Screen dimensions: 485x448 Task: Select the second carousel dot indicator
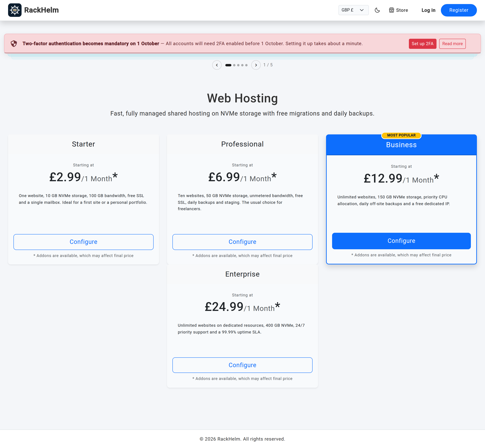point(234,65)
